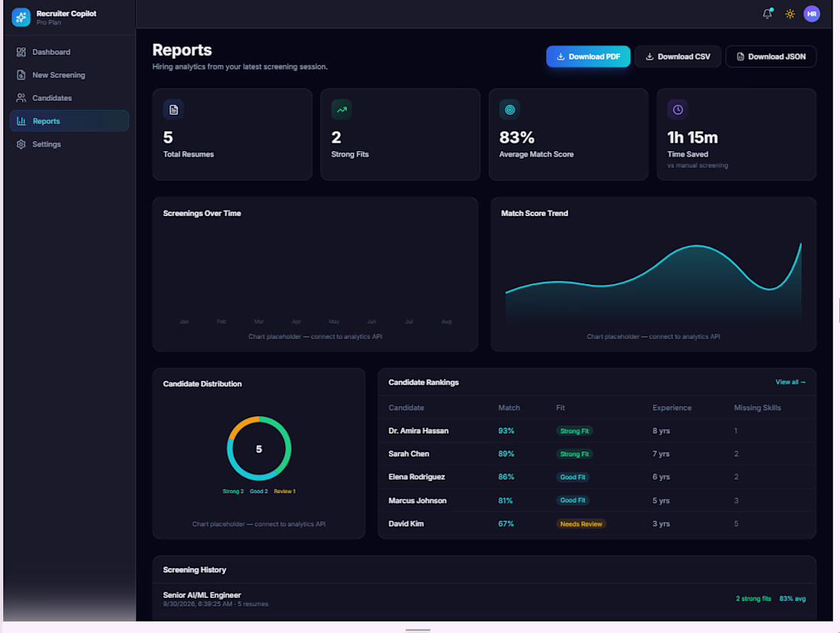Image resolution: width=840 pixels, height=633 pixels.
Task: Export the report as CSV
Action: tap(677, 57)
